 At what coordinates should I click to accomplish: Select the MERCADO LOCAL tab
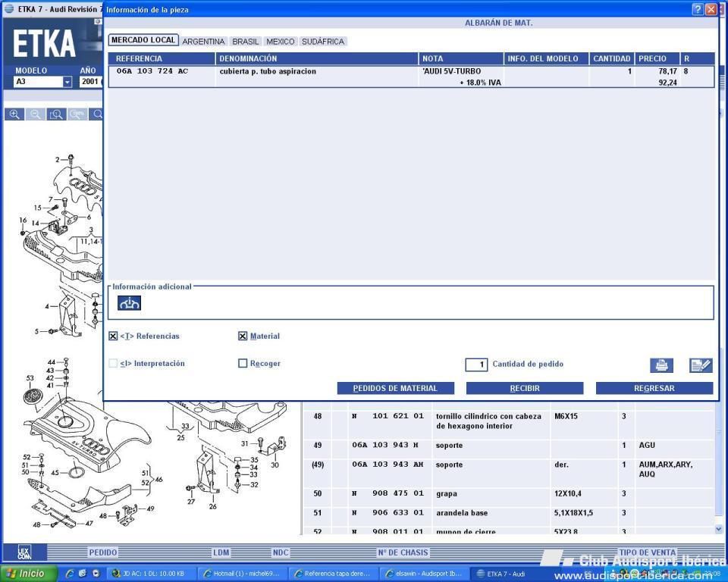[x=143, y=40]
